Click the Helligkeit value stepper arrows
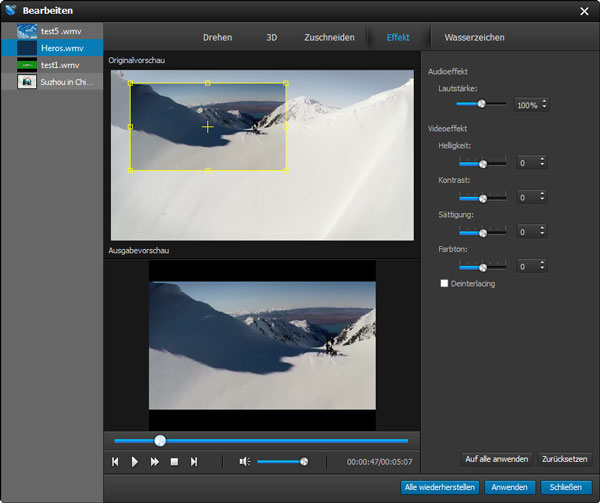 pyautogui.click(x=544, y=162)
